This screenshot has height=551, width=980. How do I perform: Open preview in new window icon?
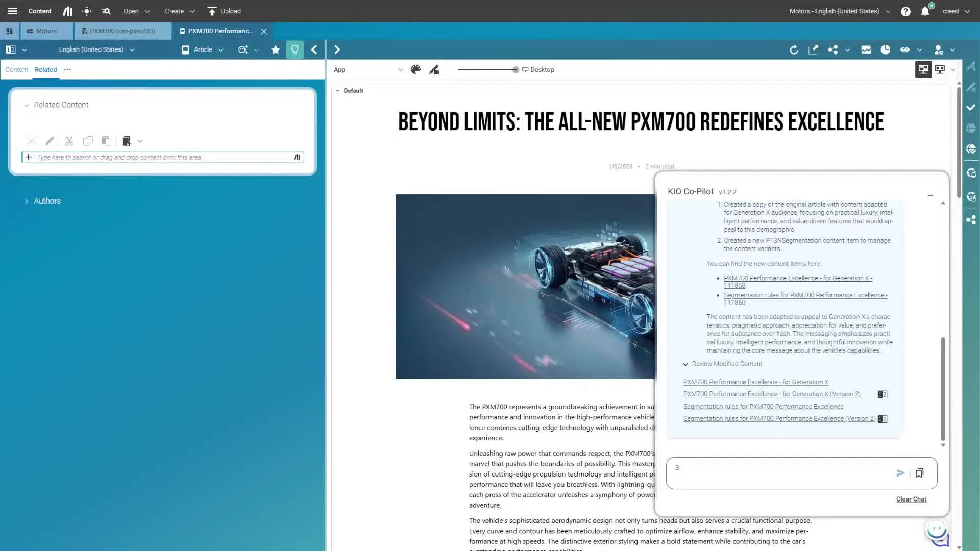[813, 49]
